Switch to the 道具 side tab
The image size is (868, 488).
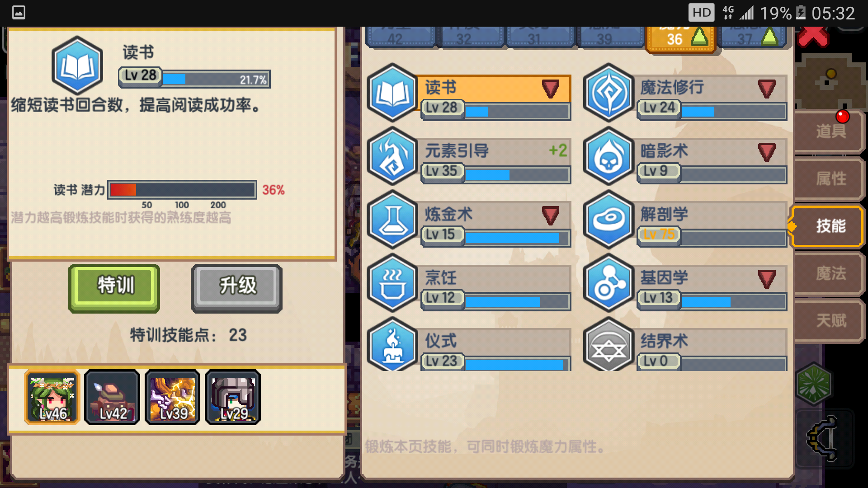point(830,131)
